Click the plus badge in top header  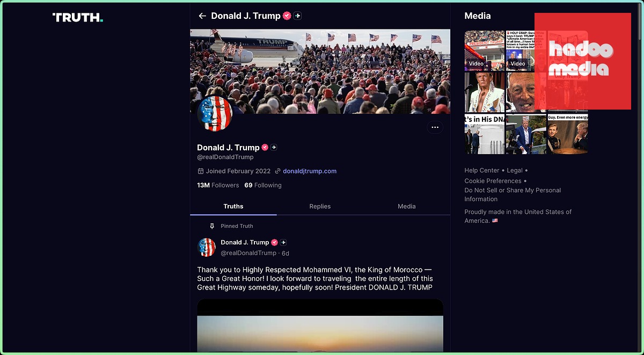[x=298, y=16]
